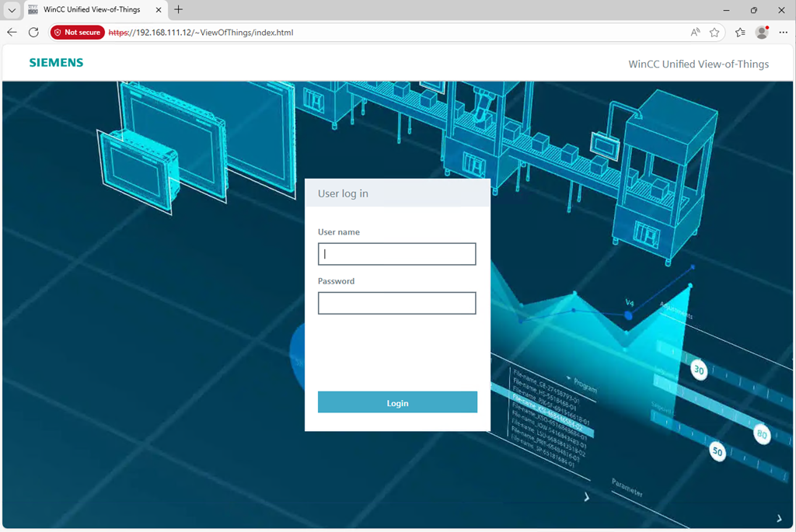Open a new tab with plus icon
The image size is (796, 532).
click(179, 10)
